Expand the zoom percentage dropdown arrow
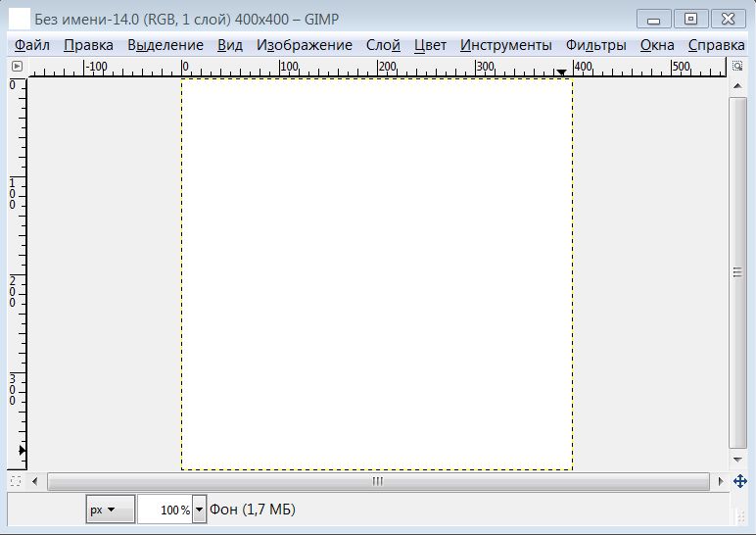Viewport: 756px width, 535px height. coord(199,509)
